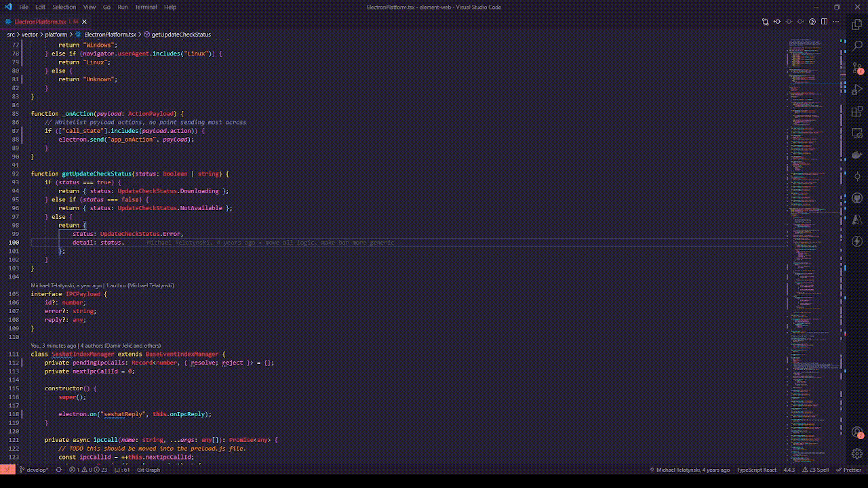Open the Edit menu
The height and width of the screenshot is (488, 868).
pyautogui.click(x=40, y=7)
